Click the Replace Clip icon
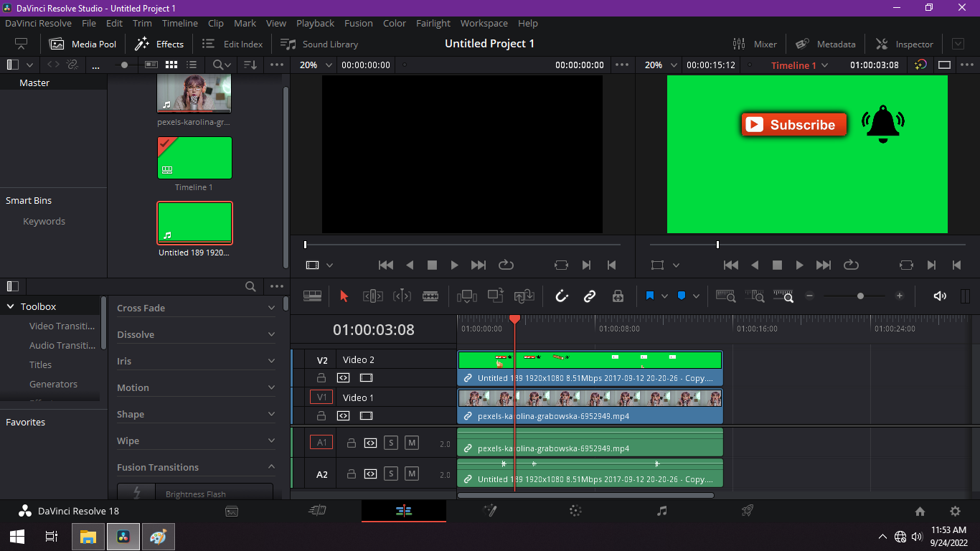Screen dimensions: 980x551 [524, 296]
